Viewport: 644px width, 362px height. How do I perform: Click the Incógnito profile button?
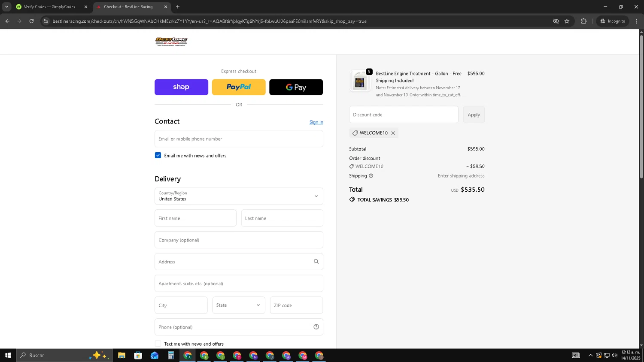pyautogui.click(x=613, y=21)
